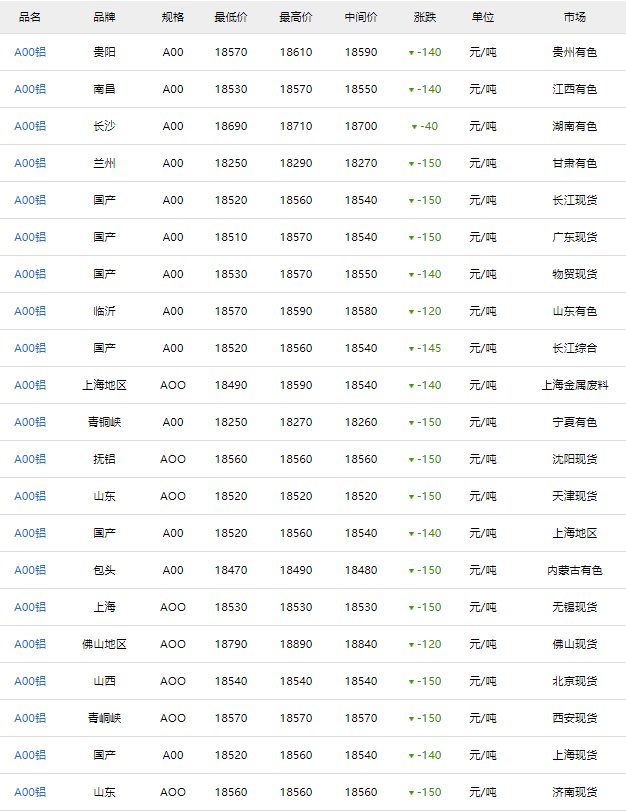Click the green down arrow in the 兰州 row
This screenshot has width=626, height=811.
411,164
